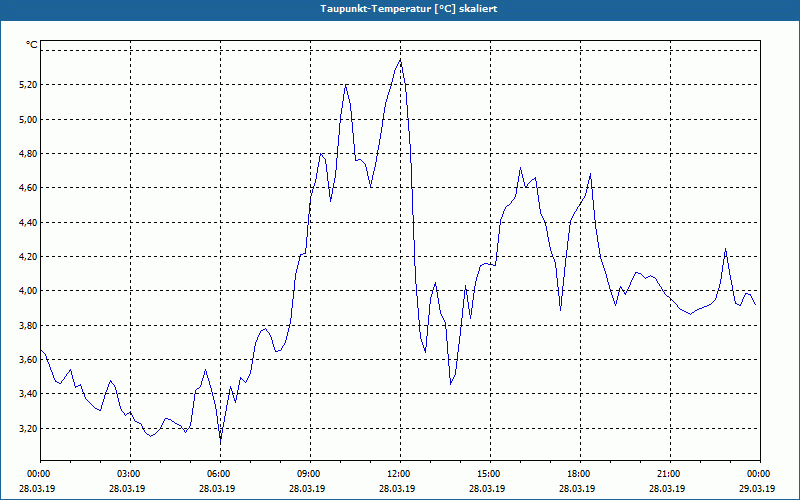The height and width of the screenshot is (500, 800).
Task: Pick the '21:00' time label
Action: pos(670,474)
